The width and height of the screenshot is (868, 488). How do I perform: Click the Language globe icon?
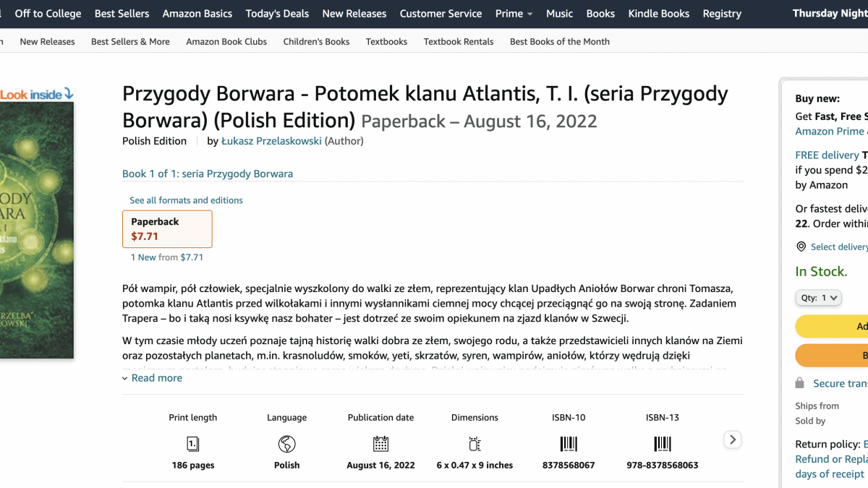click(x=286, y=444)
